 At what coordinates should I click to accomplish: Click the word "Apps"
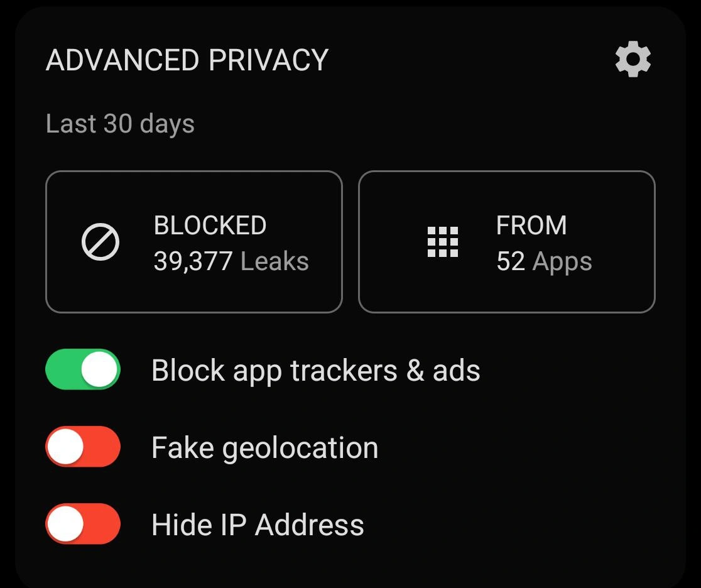(x=562, y=261)
